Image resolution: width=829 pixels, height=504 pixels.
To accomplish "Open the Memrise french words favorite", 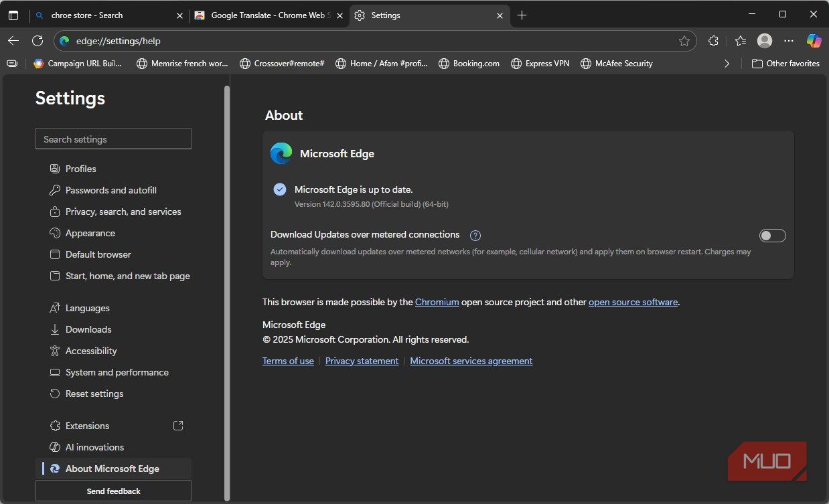I will click(x=182, y=64).
